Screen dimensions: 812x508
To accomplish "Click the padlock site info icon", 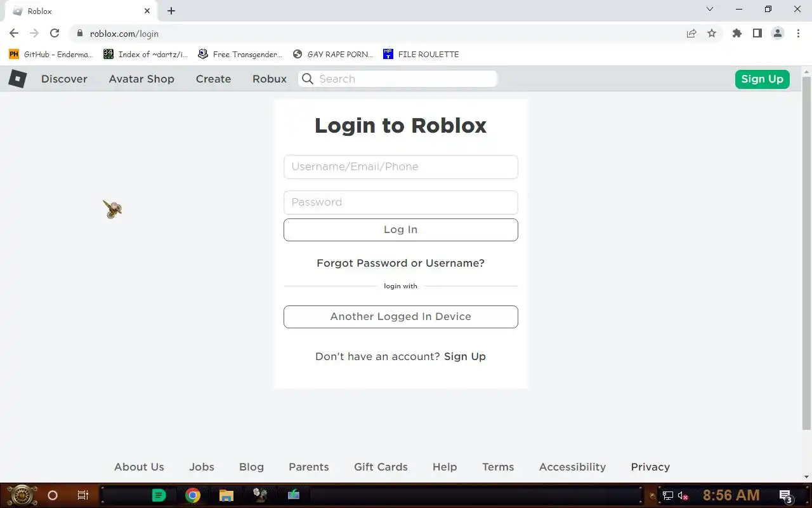I will (x=79, y=34).
